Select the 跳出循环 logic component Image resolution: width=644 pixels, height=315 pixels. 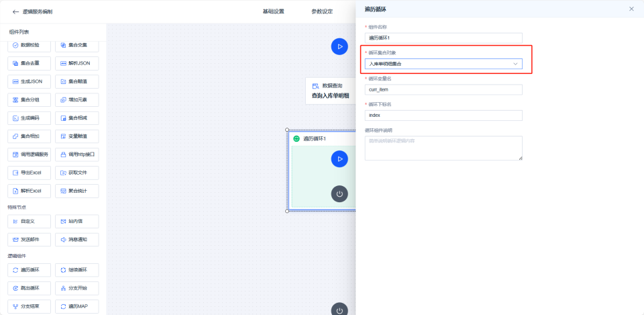29,288
